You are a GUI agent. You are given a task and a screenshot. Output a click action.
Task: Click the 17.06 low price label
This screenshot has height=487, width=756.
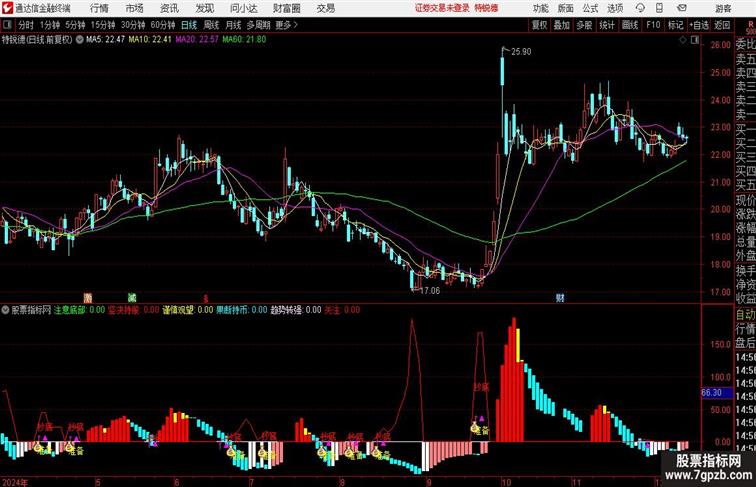coord(430,291)
